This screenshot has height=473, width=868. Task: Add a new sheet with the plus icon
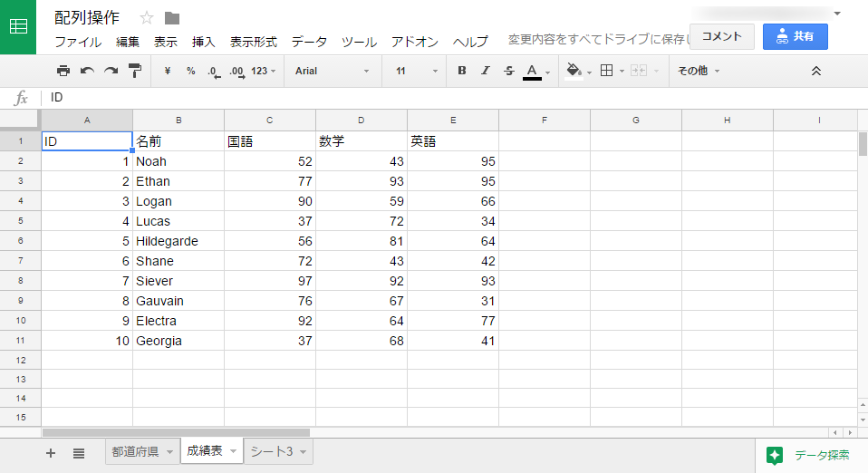click(51, 453)
